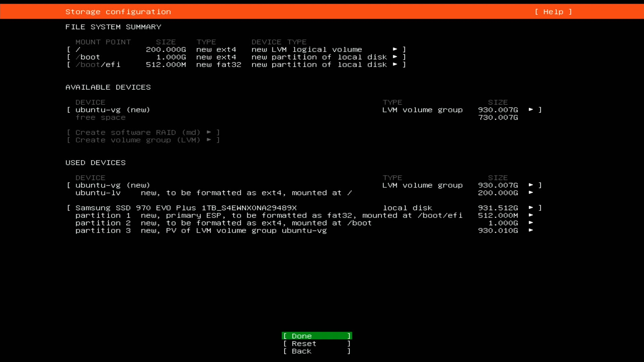Open the /boot/efi mount point row arrow

click(395, 64)
